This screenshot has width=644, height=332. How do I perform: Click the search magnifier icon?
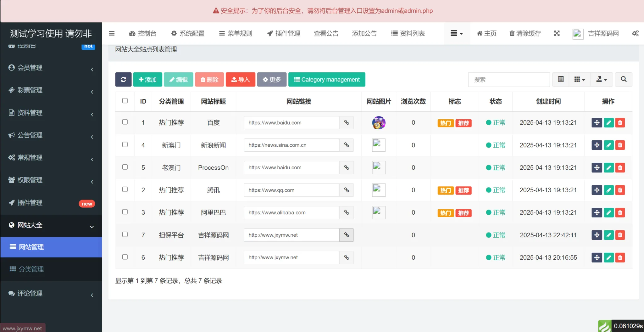(x=623, y=79)
